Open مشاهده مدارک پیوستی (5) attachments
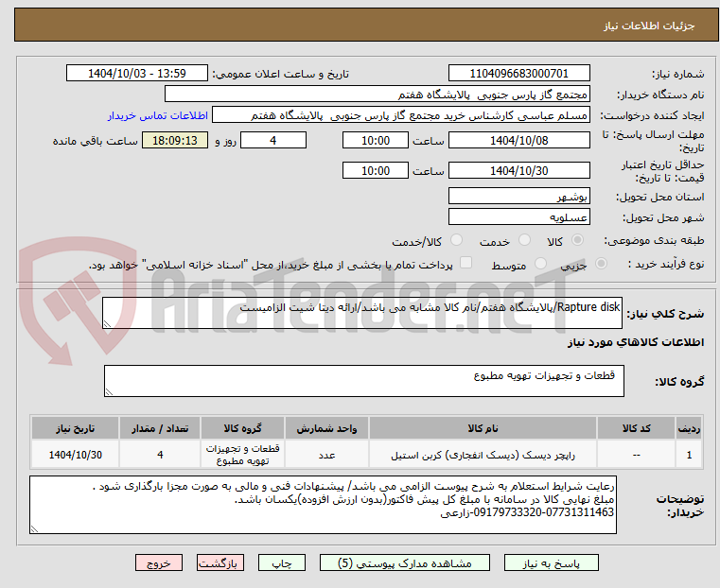 [x=405, y=562]
